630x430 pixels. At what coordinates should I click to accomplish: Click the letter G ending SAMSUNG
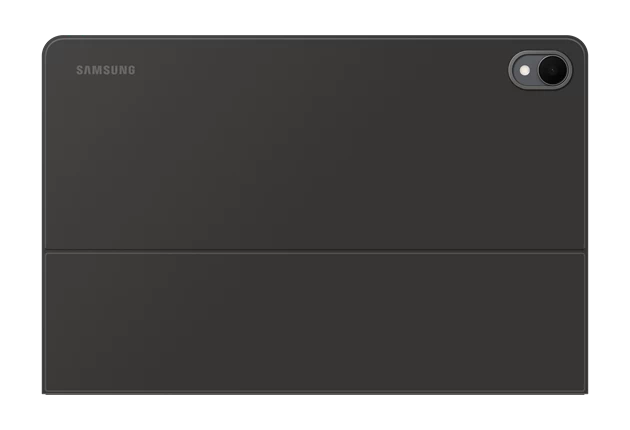[x=131, y=70]
